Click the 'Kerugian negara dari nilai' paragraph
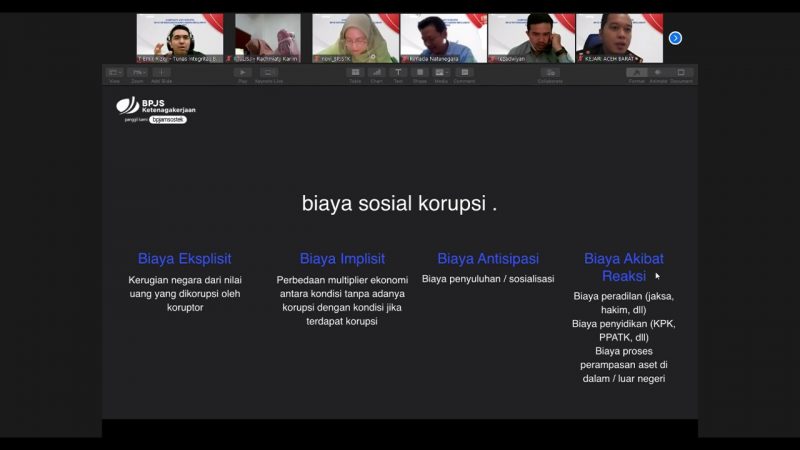800x450 pixels. click(x=185, y=294)
